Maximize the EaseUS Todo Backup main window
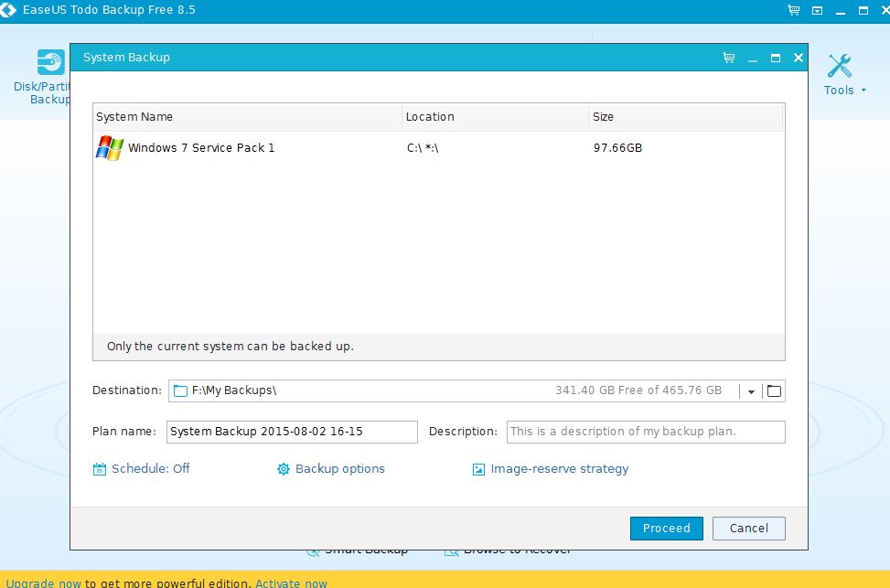Screen dimensions: 890x588 click(863, 10)
